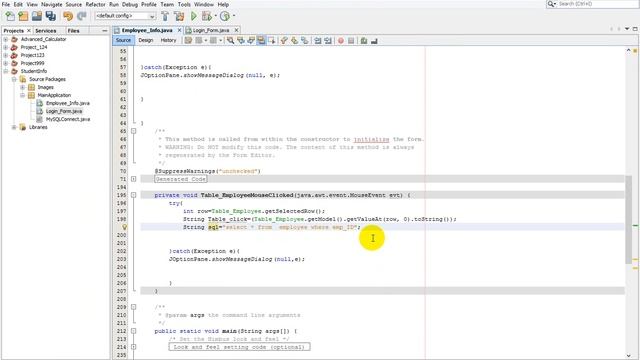
Task: Open the Team menu
Action: [167, 4]
